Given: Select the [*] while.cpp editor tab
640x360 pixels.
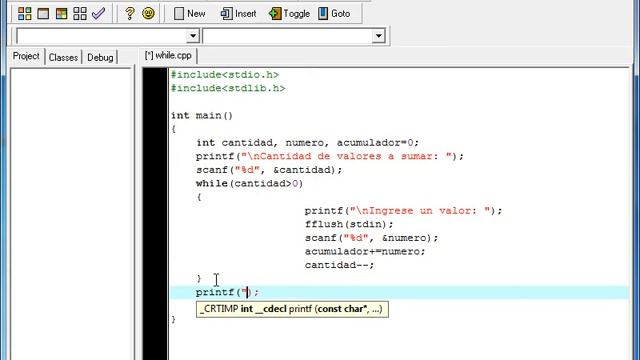Looking at the screenshot, I should coord(168,56).
